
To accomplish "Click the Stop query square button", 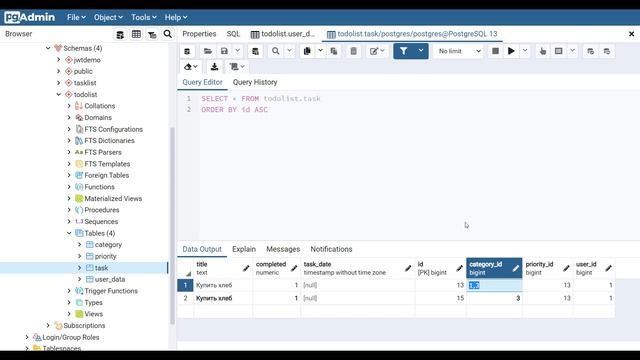I will coord(495,51).
